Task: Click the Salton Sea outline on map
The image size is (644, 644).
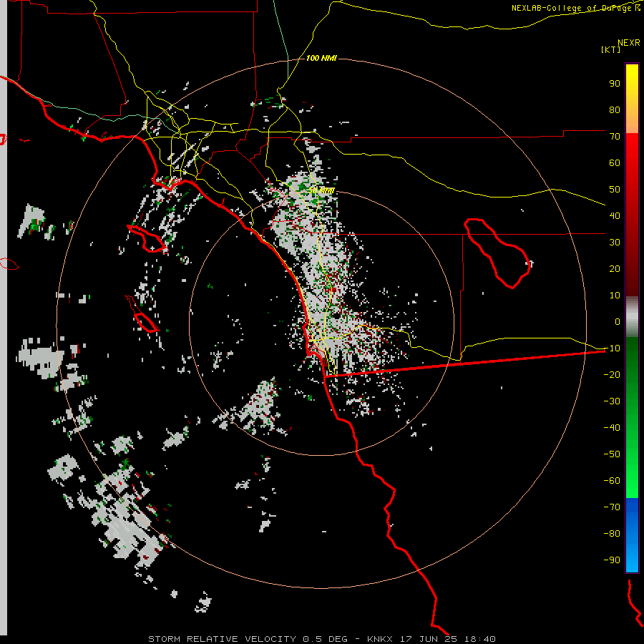Action: 497,253
